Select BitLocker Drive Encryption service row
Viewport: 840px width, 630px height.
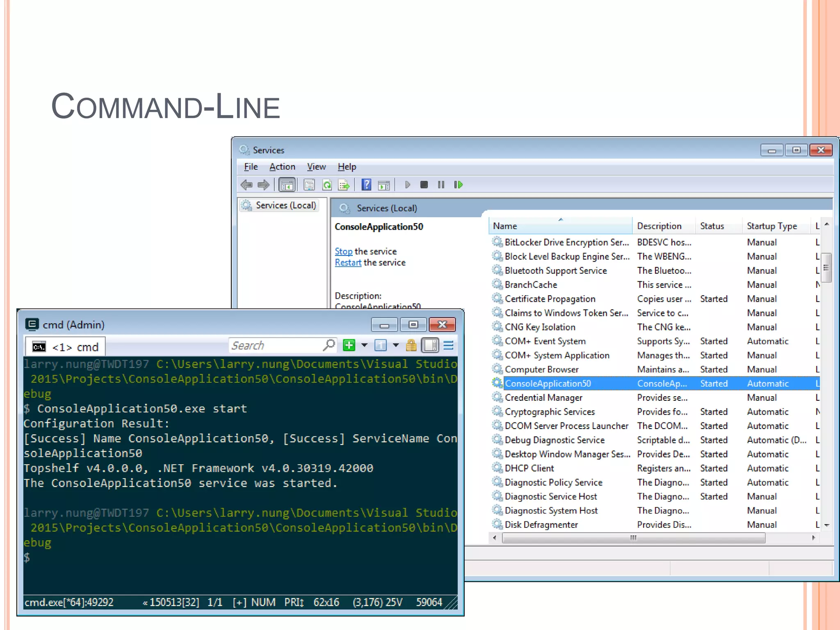pyautogui.click(x=655, y=242)
